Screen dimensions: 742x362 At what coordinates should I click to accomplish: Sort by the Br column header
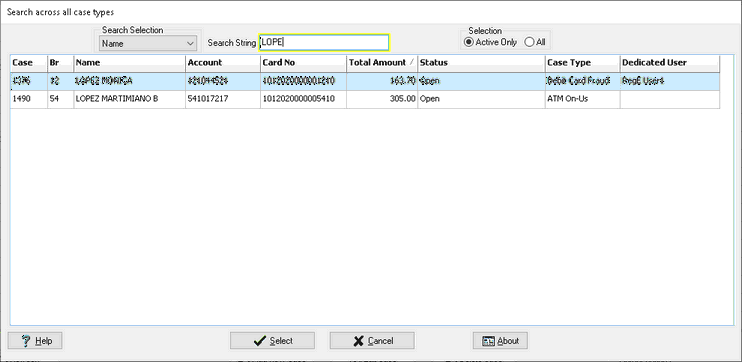coord(61,63)
